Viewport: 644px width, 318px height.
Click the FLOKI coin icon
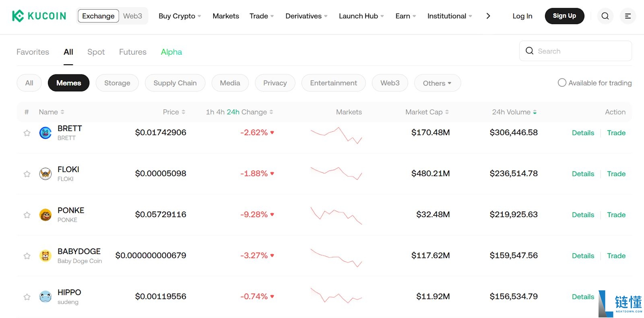click(x=45, y=174)
